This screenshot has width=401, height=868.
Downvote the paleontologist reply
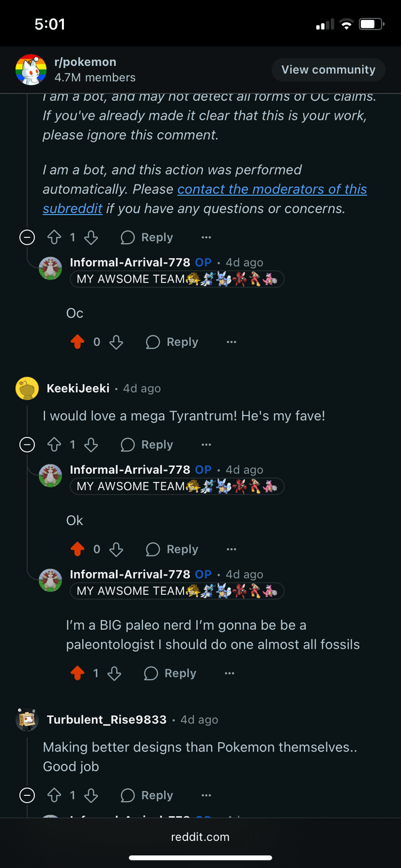click(114, 674)
